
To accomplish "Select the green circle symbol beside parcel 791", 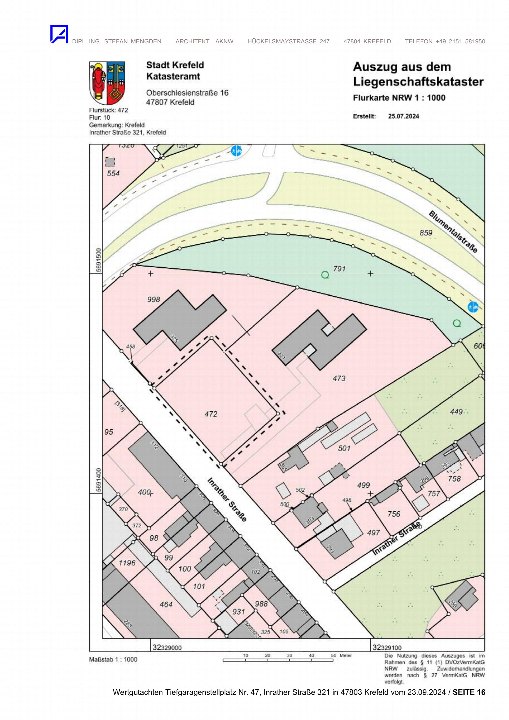I will [x=325, y=275].
